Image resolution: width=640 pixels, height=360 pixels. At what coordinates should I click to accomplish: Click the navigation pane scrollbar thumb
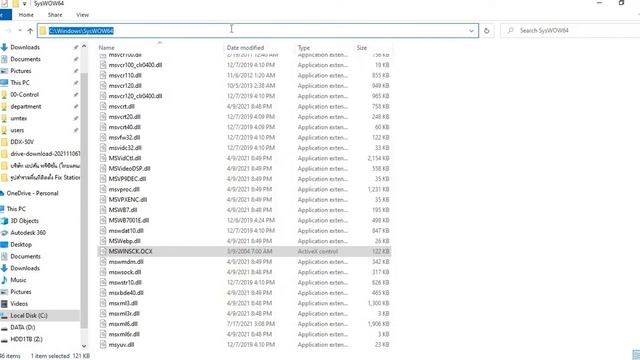coord(84,200)
